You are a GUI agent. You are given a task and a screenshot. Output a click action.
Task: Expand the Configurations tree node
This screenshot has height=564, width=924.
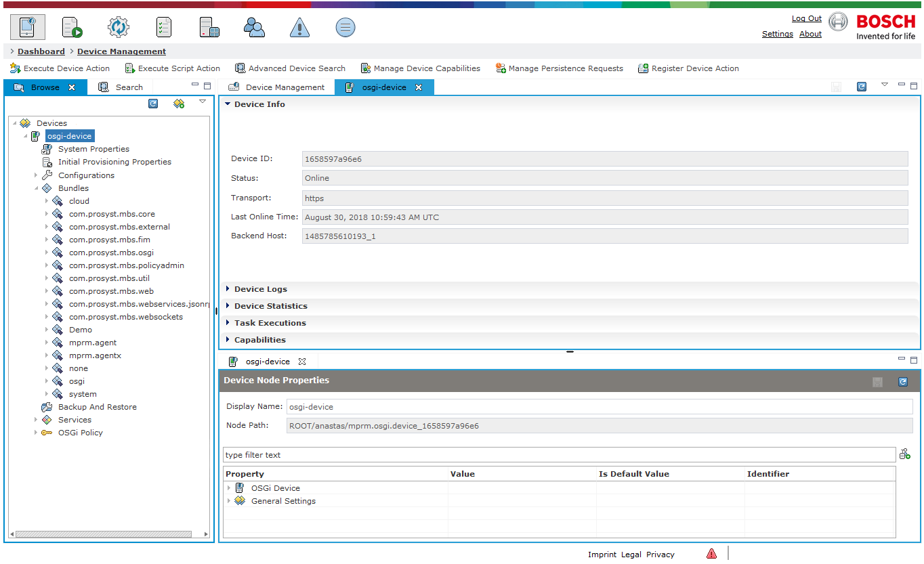pos(36,175)
